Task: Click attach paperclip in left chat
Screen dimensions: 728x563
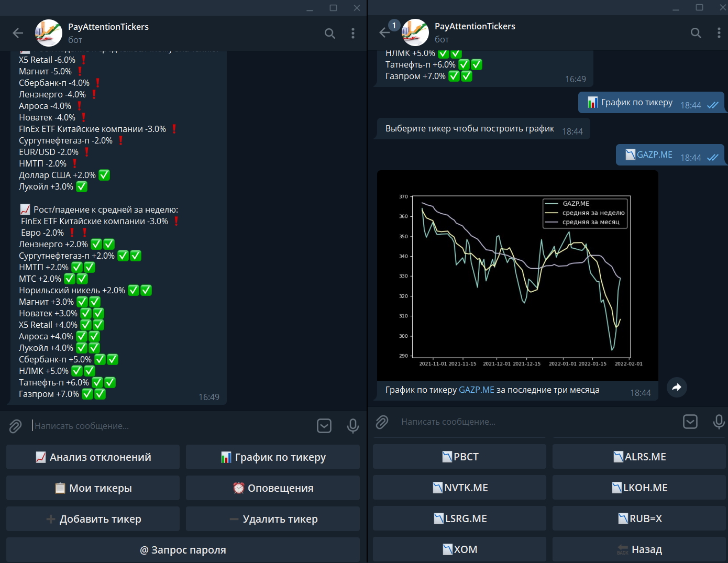Action: 15,426
